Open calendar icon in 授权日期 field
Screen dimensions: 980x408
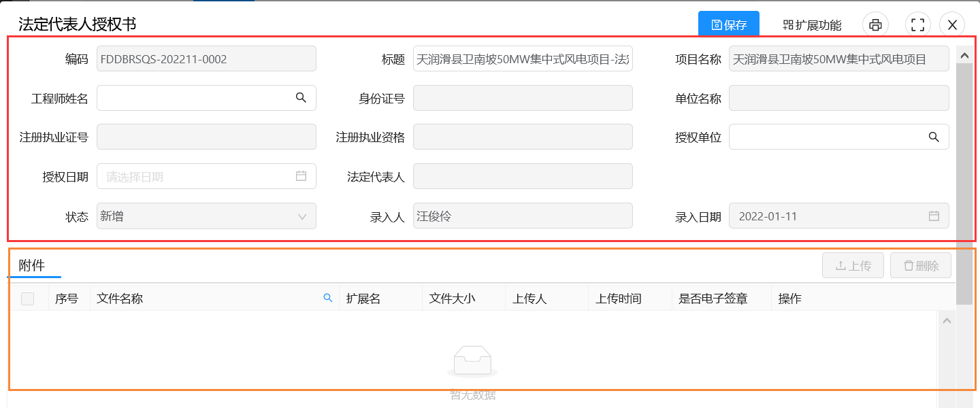[x=301, y=176]
